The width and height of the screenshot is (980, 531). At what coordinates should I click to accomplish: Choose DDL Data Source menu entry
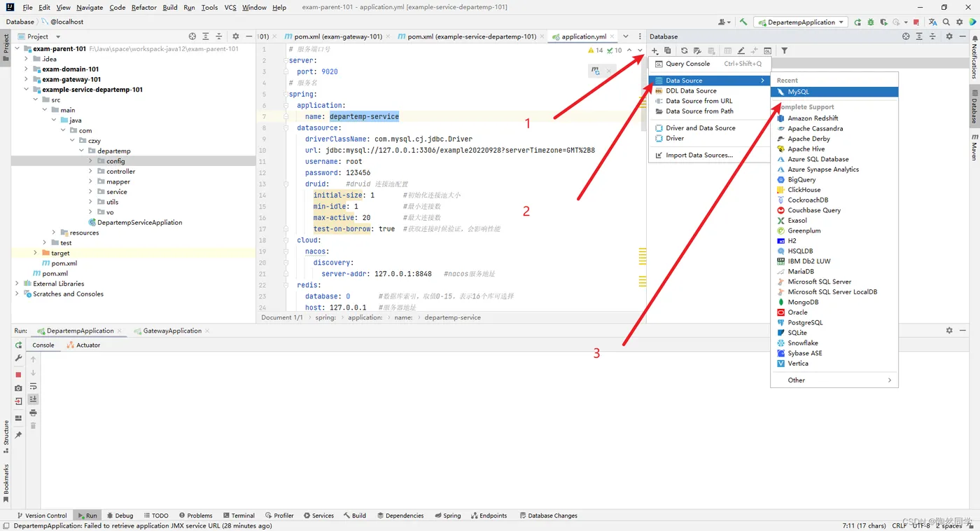709,90
